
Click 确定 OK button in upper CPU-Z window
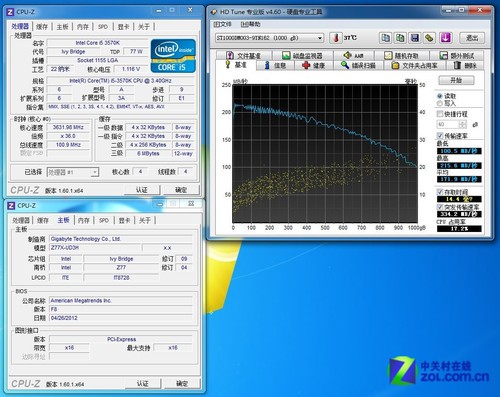click(x=181, y=190)
